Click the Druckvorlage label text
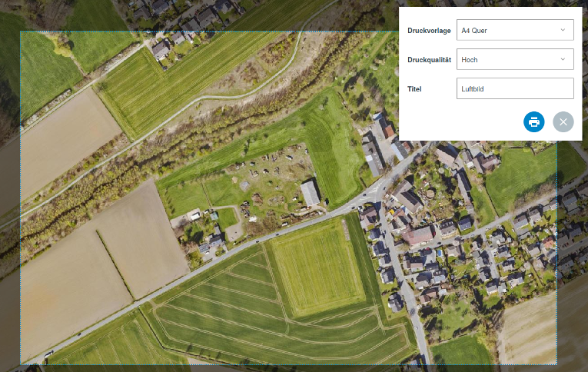 (429, 31)
